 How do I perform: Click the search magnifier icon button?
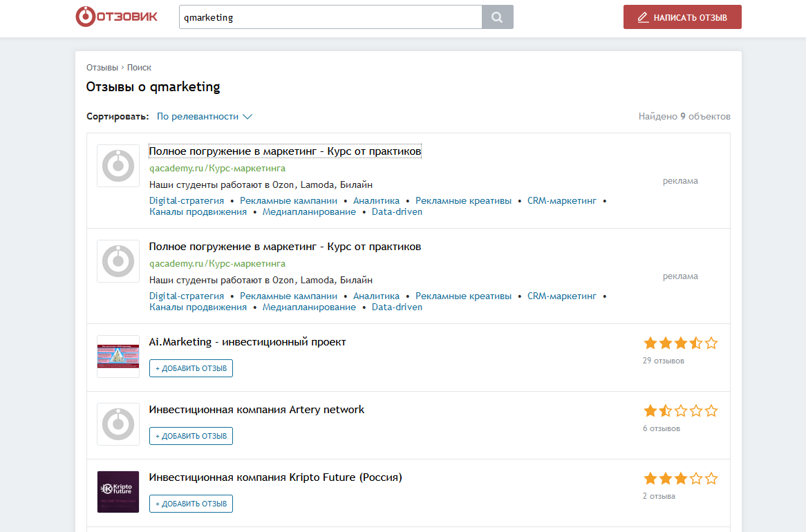497,17
